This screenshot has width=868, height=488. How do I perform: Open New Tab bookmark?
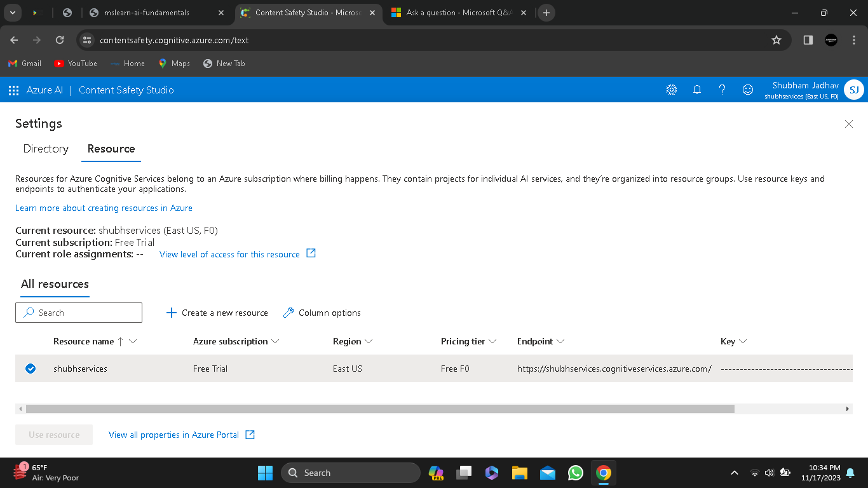224,64
